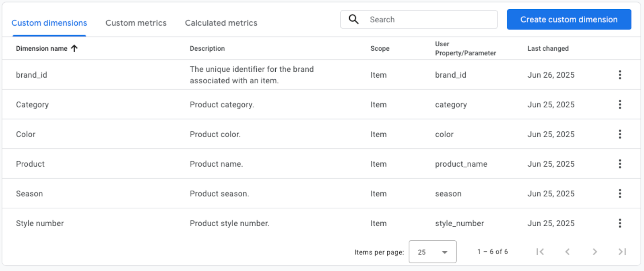Select the Product dimension name
The width and height of the screenshot is (644, 271).
[30, 164]
